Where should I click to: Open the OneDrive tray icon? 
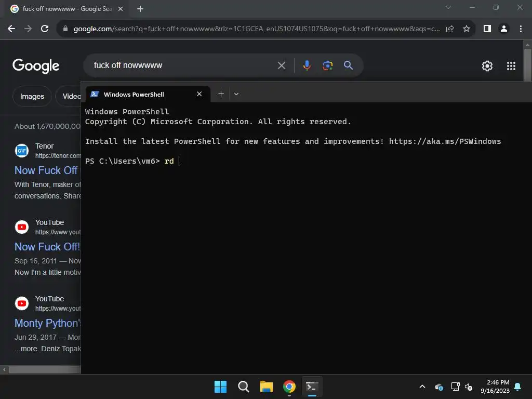click(438, 387)
